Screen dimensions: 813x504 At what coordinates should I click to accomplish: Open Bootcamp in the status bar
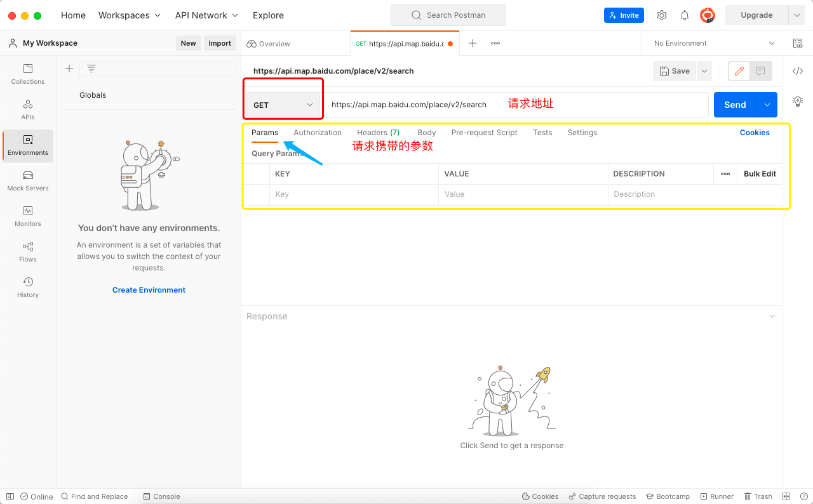(x=668, y=496)
